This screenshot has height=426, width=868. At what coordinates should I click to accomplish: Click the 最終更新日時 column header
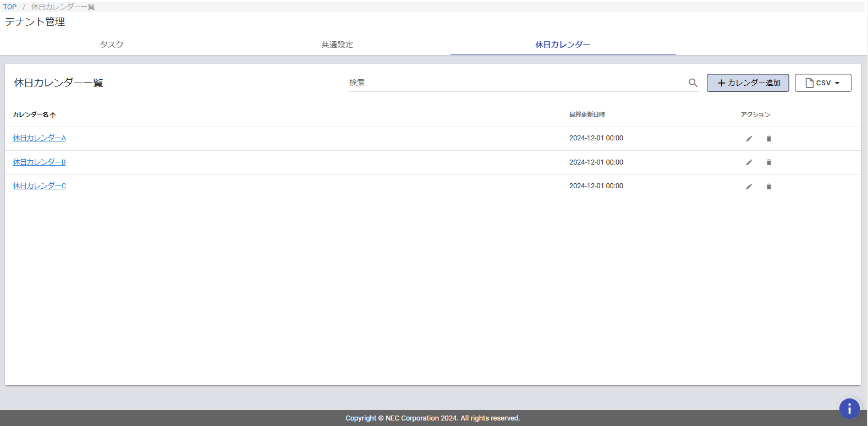point(587,114)
